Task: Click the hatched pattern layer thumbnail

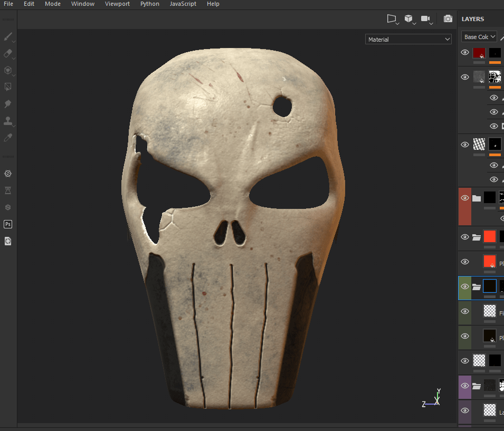Action: click(479, 143)
